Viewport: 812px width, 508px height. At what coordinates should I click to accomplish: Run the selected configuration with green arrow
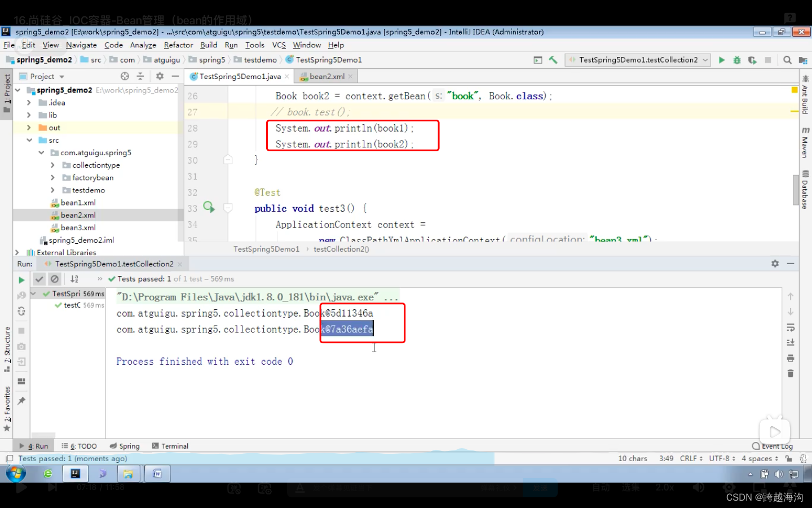(721, 60)
